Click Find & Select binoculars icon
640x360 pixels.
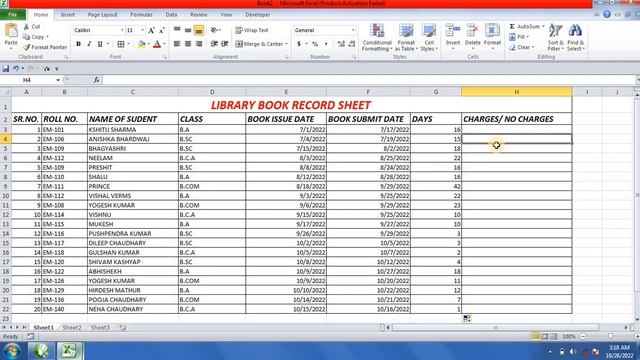[x=575, y=31]
